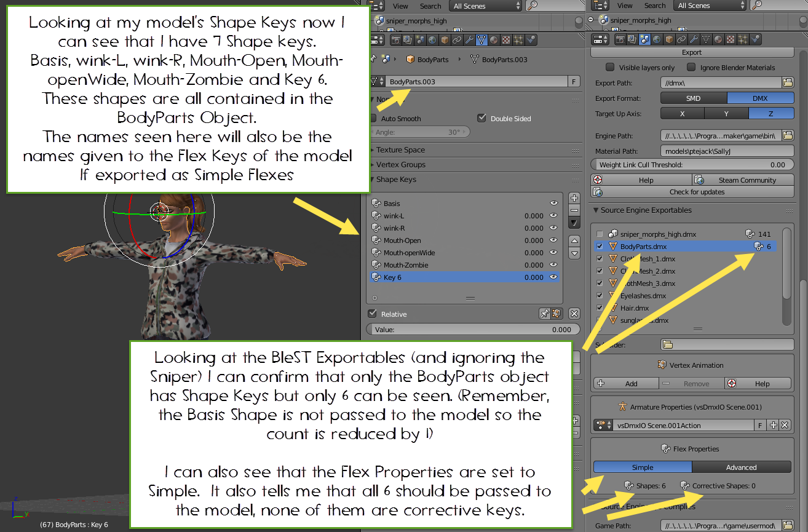Image resolution: width=808 pixels, height=532 pixels.
Task: Switch Flex Properties to Advanced
Action: 742,467
